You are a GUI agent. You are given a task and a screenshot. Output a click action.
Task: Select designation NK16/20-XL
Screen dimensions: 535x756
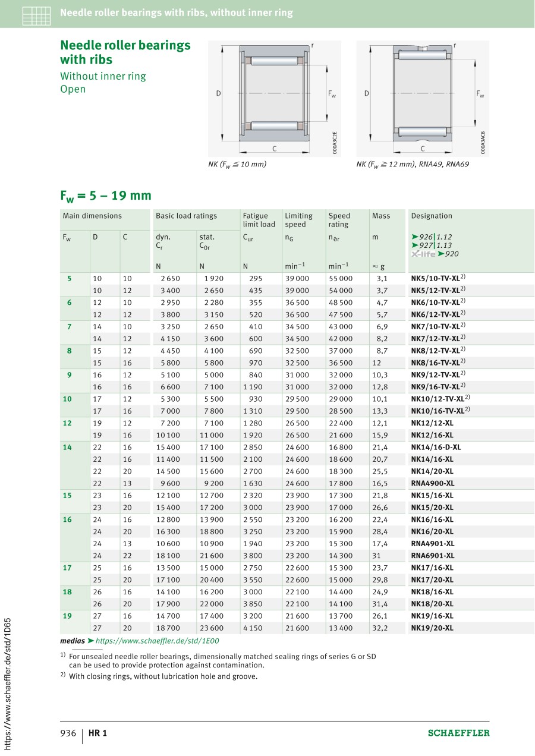[x=432, y=531]
